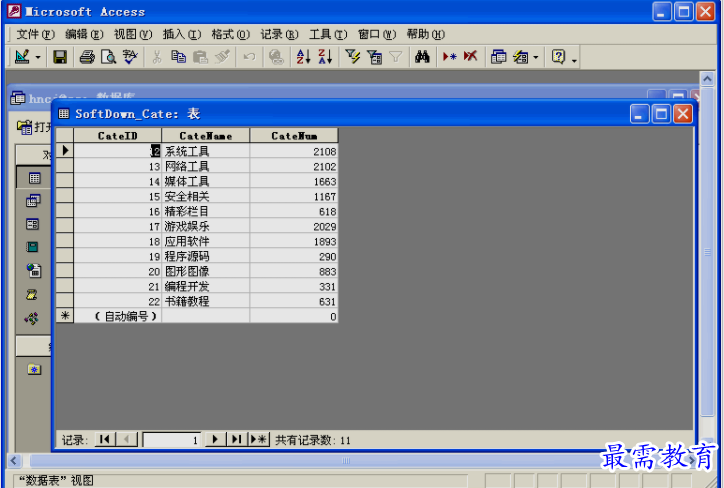Copy with the toolbar copy icon
The image size is (724, 488).
coord(178,57)
